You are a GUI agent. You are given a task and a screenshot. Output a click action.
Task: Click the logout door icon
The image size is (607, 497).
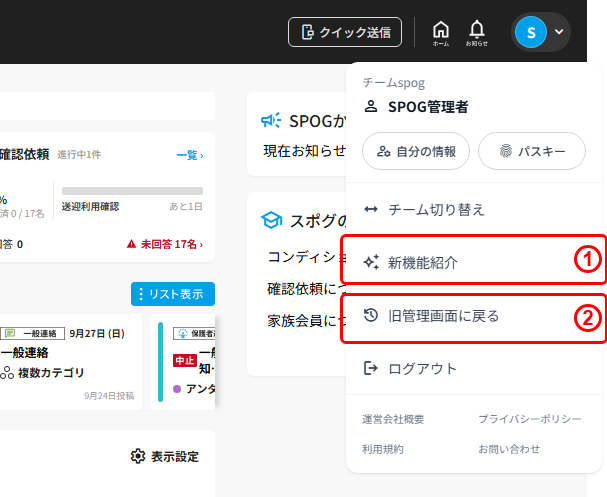[370, 368]
